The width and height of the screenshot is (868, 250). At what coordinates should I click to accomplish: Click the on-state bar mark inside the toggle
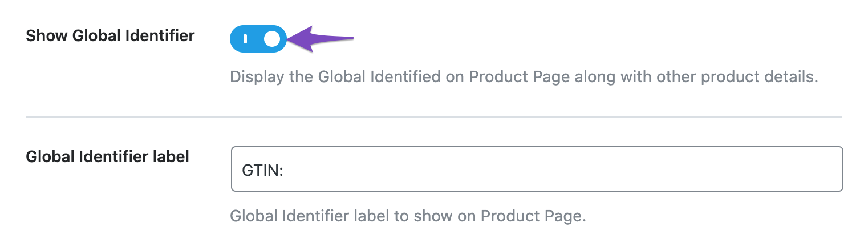(x=245, y=39)
